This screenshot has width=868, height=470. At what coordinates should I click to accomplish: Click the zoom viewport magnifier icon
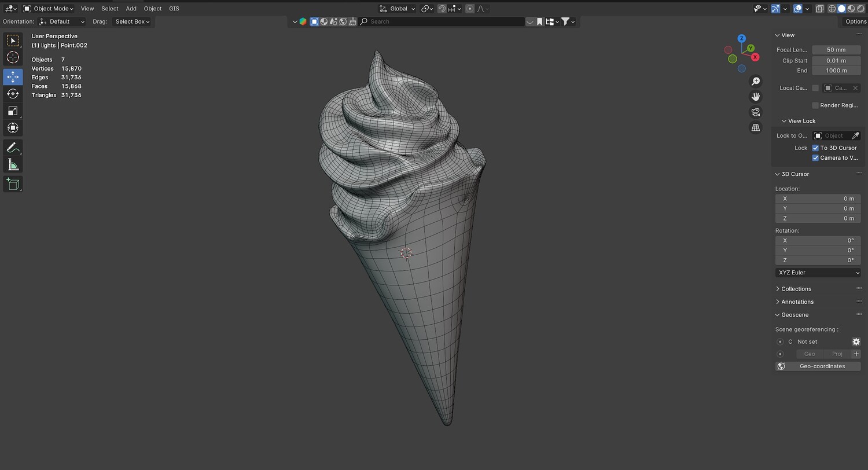(x=755, y=81)
